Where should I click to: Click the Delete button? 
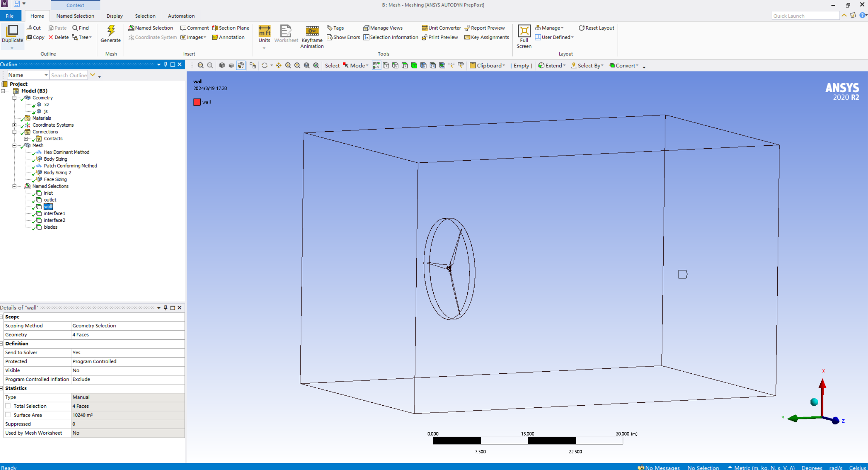click(x=59, y=37)
